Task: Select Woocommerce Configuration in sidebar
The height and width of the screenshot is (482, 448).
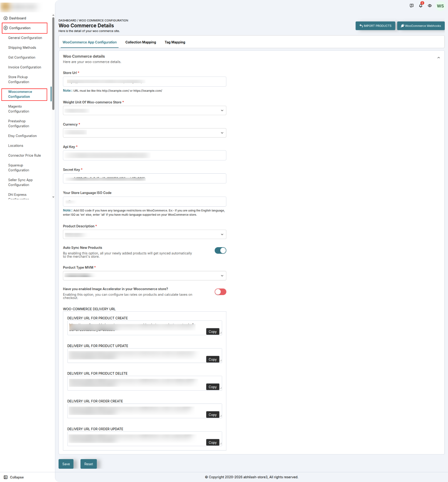Action: tap(20, 94)
